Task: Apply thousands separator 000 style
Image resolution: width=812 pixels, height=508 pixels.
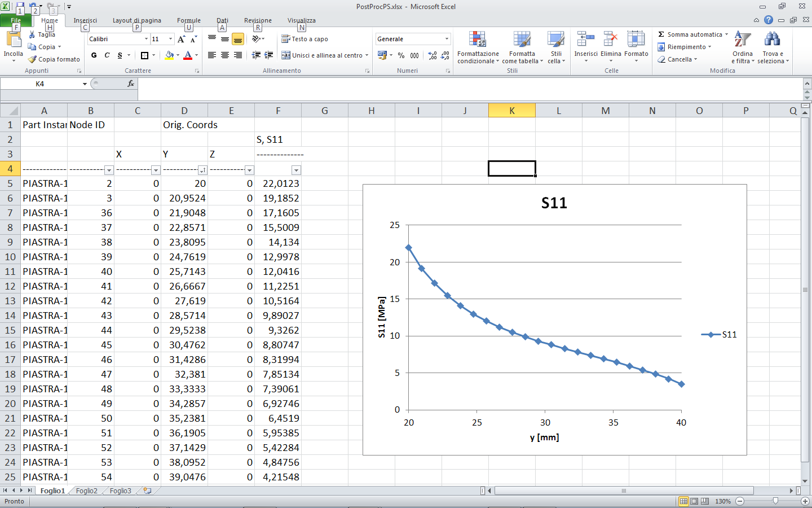Action: point(414,55)
